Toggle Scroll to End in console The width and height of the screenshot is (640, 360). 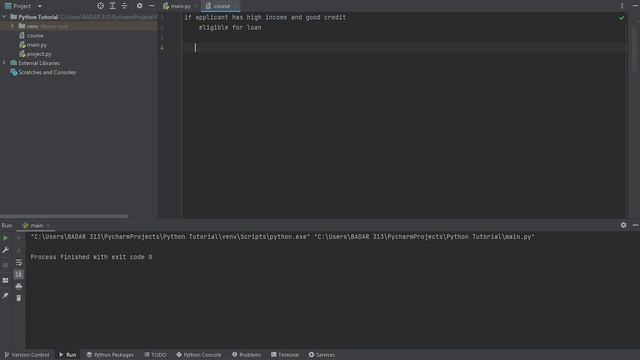pos(19,274)
